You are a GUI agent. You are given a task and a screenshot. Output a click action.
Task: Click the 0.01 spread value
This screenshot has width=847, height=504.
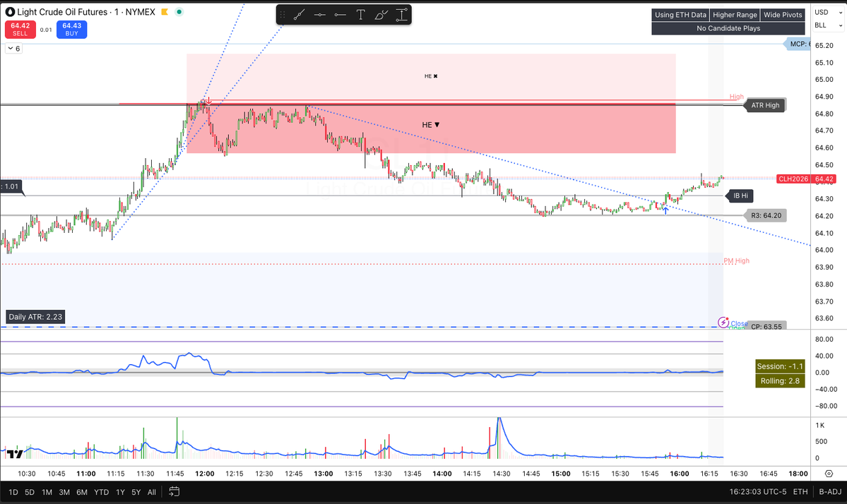coord(46,30)
